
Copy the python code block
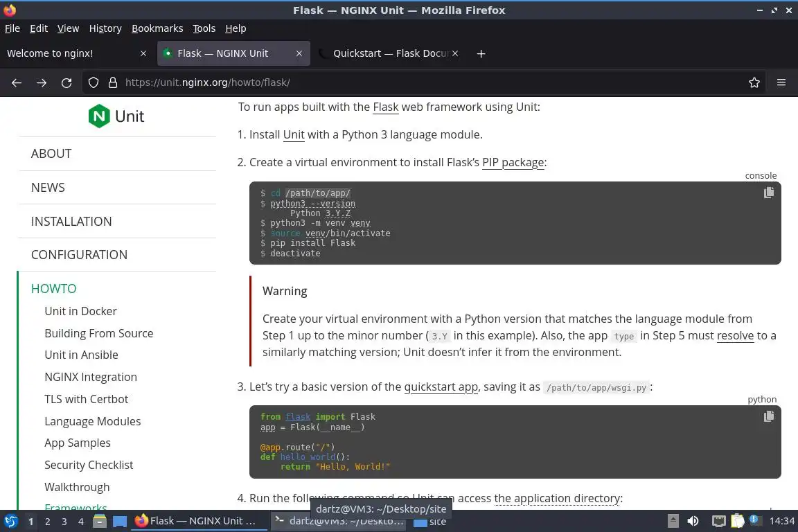[768, 416]
